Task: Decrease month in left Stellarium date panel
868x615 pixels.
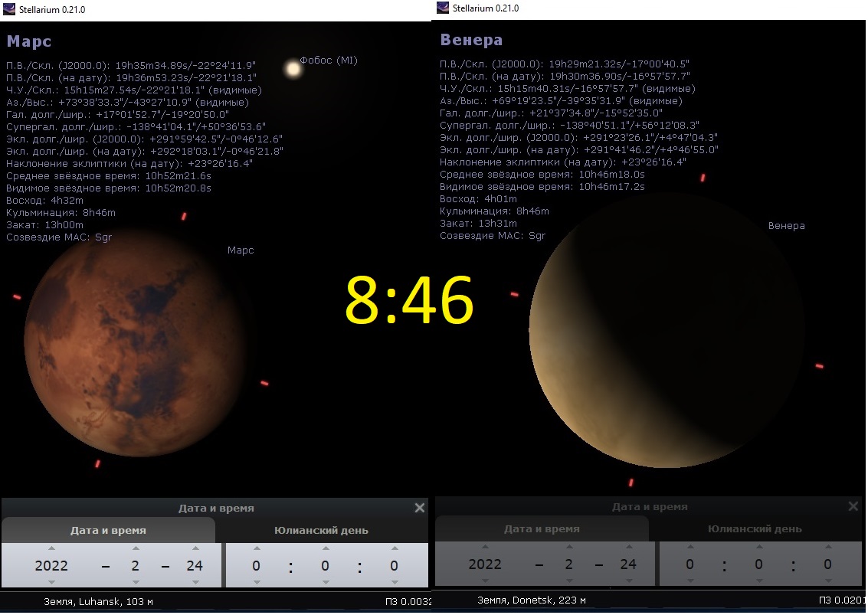Action: [136, 582]
